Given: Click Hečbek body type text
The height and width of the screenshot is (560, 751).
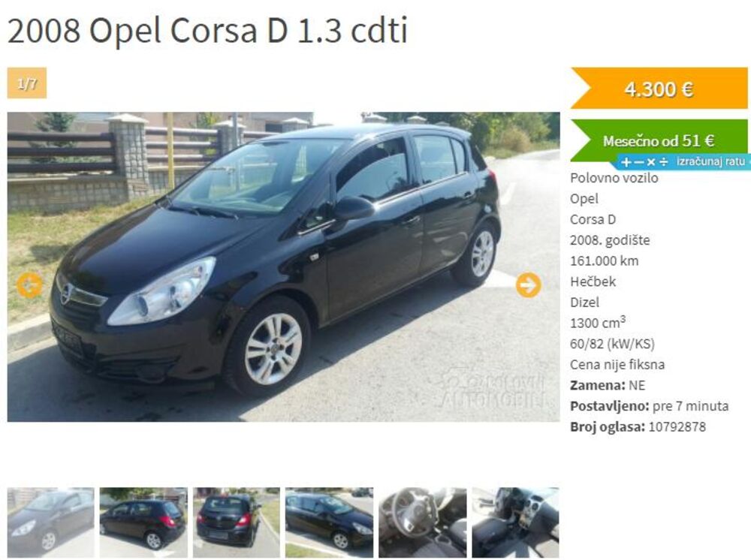Looking at the screenshot, I should pos(593,282).
